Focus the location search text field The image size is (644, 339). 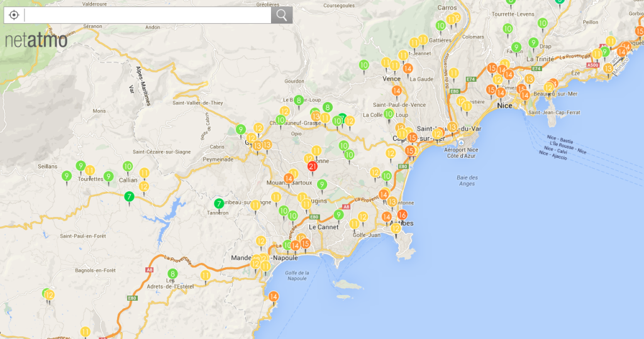click(x=148, y=15)
